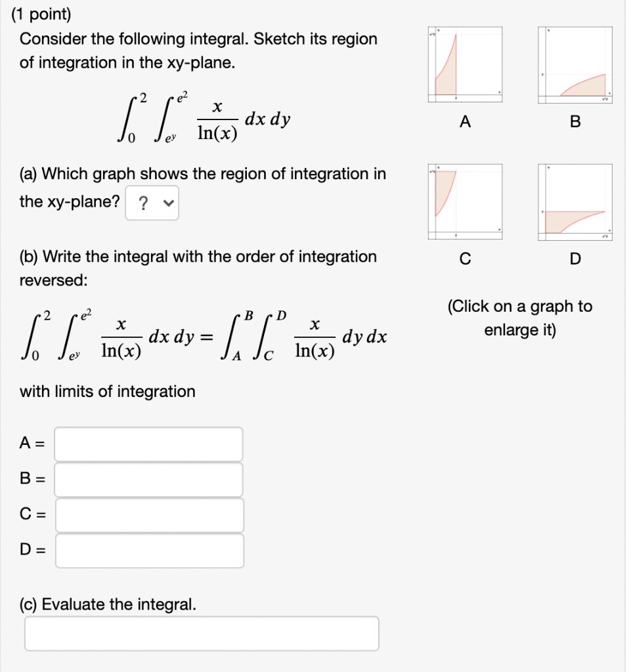Click the letter label A below its graph
The width and height of the screenshot is (631, 672).
(464, 121)
